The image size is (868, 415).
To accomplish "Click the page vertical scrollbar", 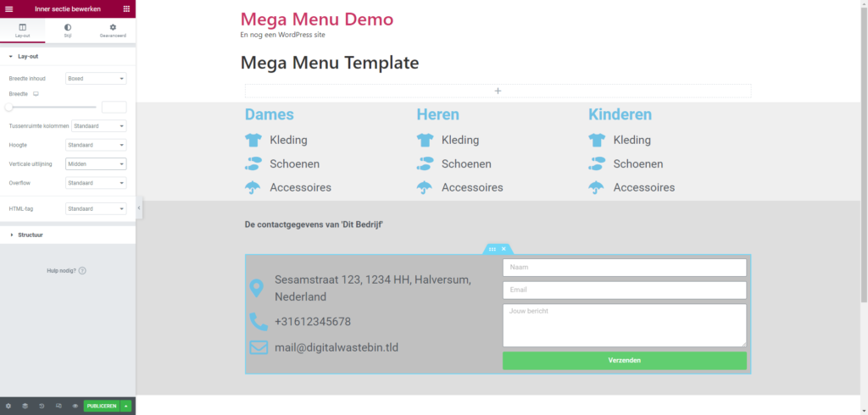I will click(864, 155).
